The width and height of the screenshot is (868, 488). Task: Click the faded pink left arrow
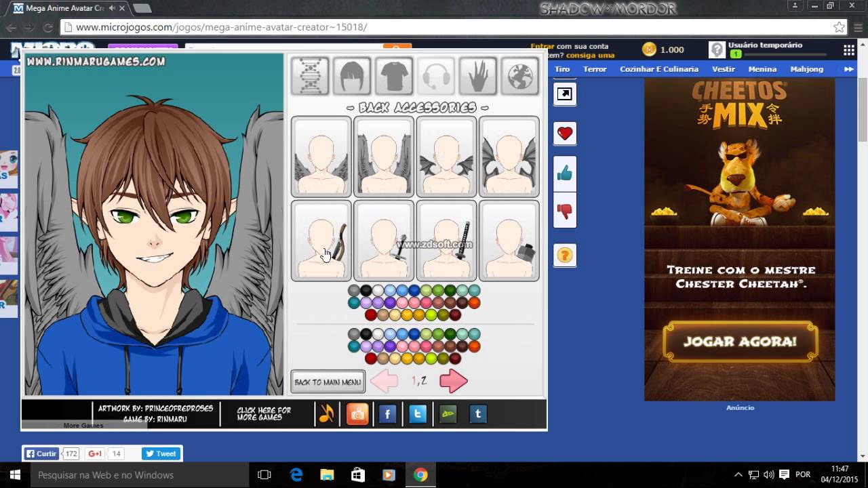[384, 382]
